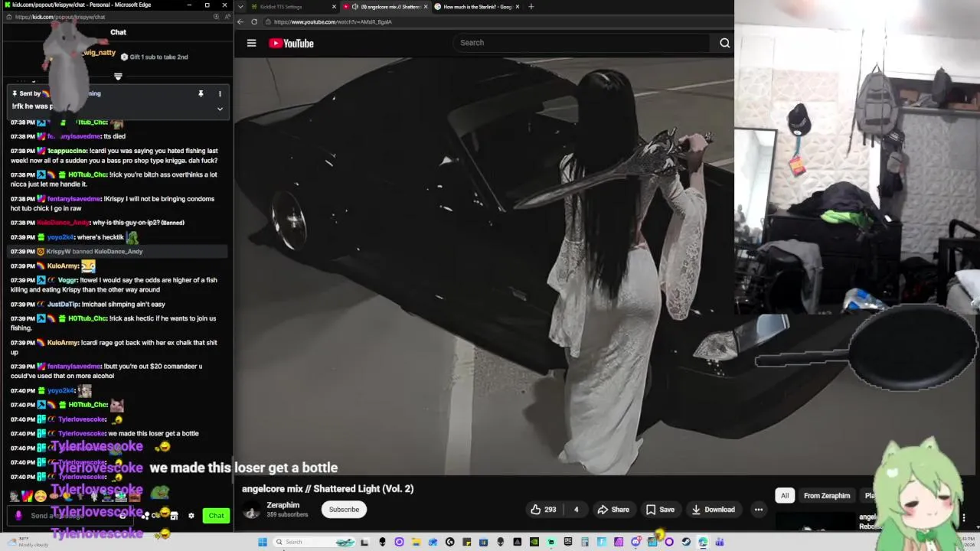The width and height of the screenshot is (980, 551).
Task: Click the YouTube search magnifier button
Action: tap(724, 43)
